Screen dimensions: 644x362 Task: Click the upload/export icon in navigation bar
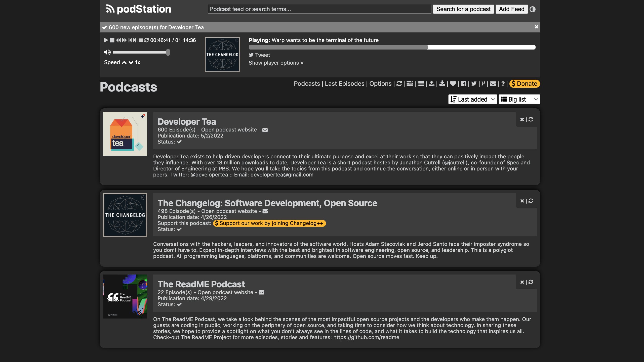click(x=431, y=84)
